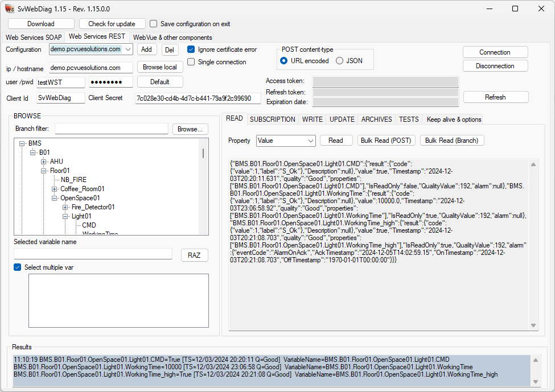Image resolution: width=555 pixels, height=392 pixels.
Task: Click the SvWebDiag app icon in title bar
Action: tap(10, 9)
